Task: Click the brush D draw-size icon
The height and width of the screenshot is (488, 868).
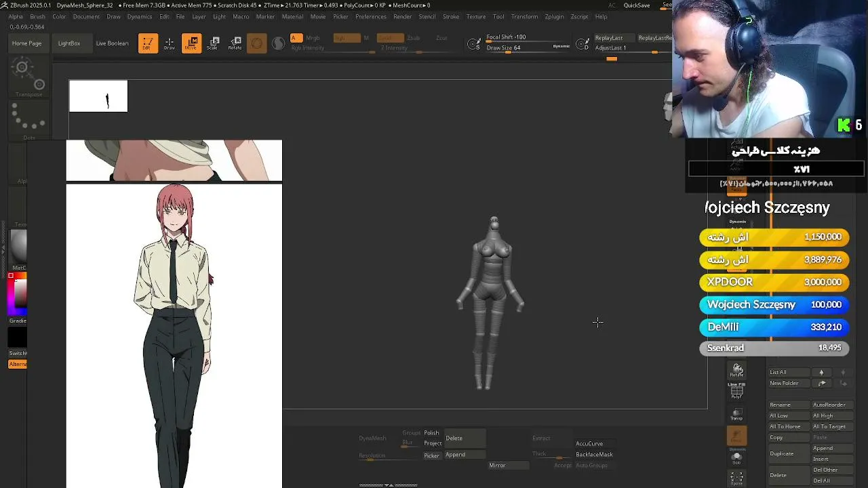Action: pos(583,45)
